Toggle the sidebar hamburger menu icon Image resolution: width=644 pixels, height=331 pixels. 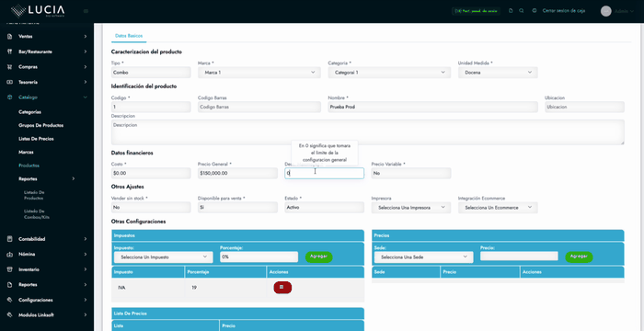[86, 11]
